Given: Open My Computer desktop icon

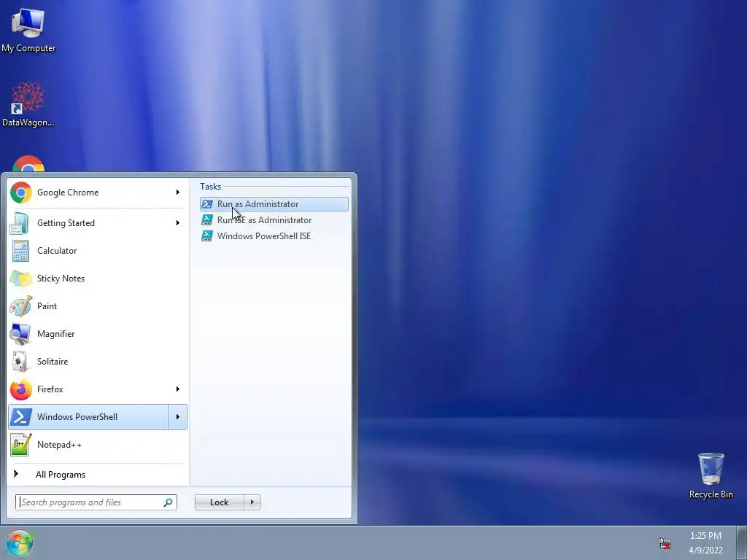Looking at the screenshot, I should click(28, 29).
